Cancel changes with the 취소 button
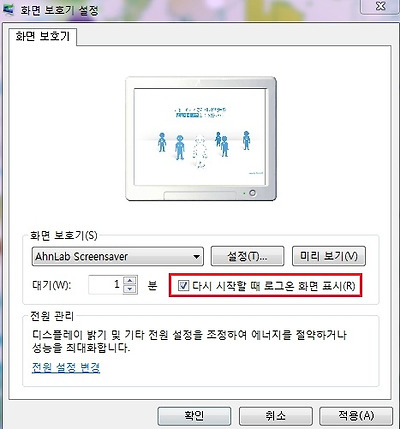 pos(276,416)
